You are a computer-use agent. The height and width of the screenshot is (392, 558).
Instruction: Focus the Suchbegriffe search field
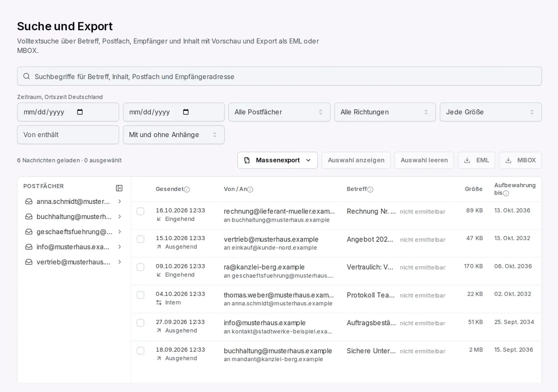[x=279, y=76]
